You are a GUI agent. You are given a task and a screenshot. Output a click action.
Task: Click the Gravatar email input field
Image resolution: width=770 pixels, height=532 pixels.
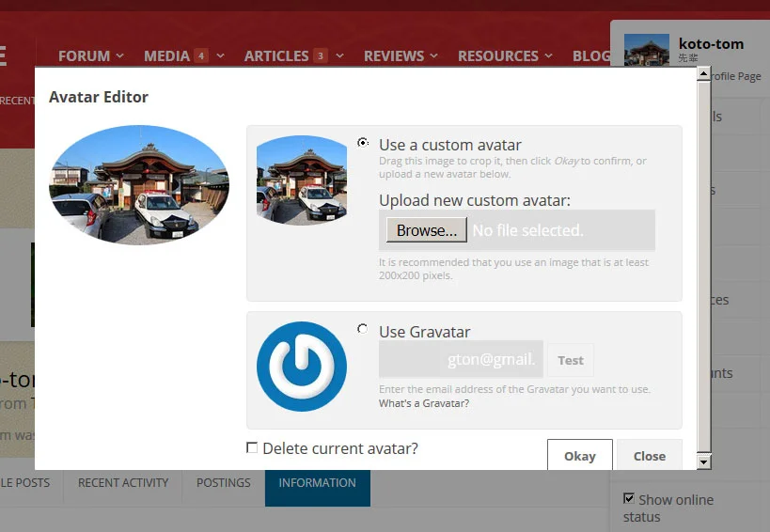[x=461, y=359]
